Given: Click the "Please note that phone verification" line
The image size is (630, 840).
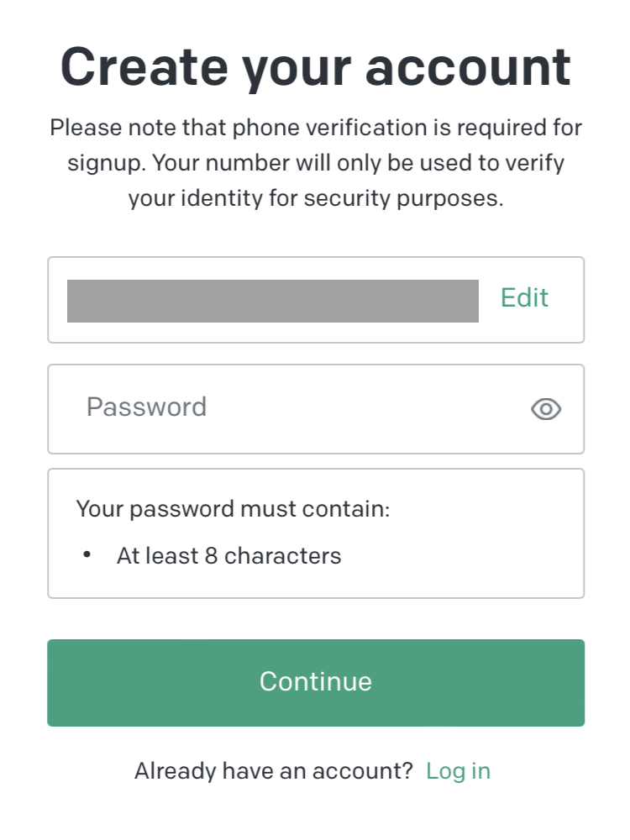Looking at the screenshot, I should tap(315, 129).
